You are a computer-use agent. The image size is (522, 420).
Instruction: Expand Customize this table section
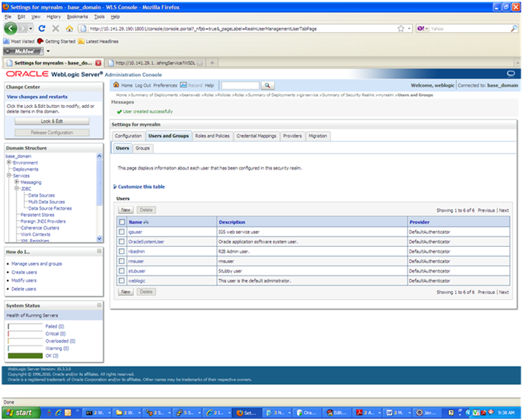115,187
